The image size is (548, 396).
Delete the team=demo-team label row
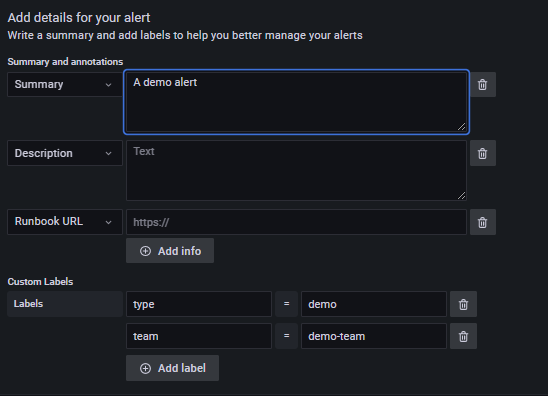463,336
